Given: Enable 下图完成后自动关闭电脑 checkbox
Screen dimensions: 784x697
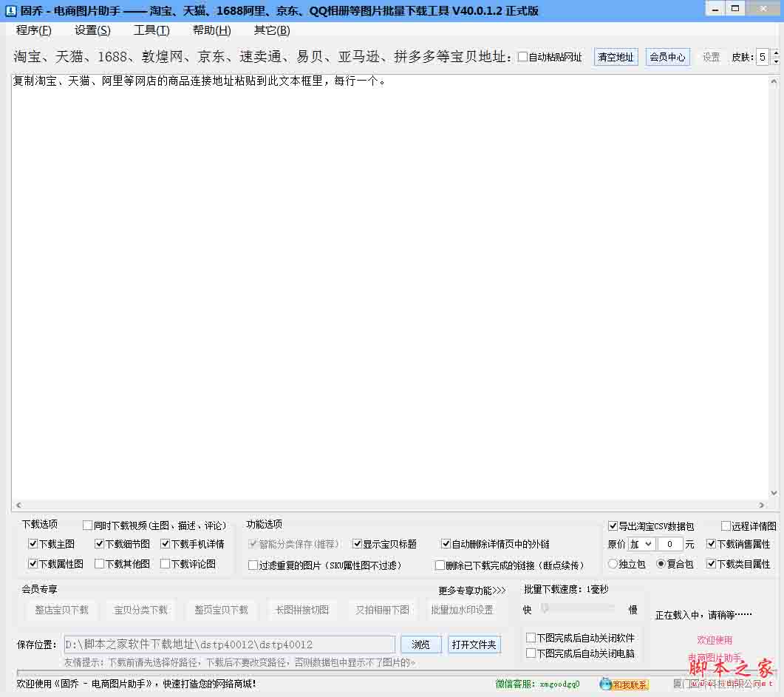Looking at the screenshot, I should [x=531, y=653].
